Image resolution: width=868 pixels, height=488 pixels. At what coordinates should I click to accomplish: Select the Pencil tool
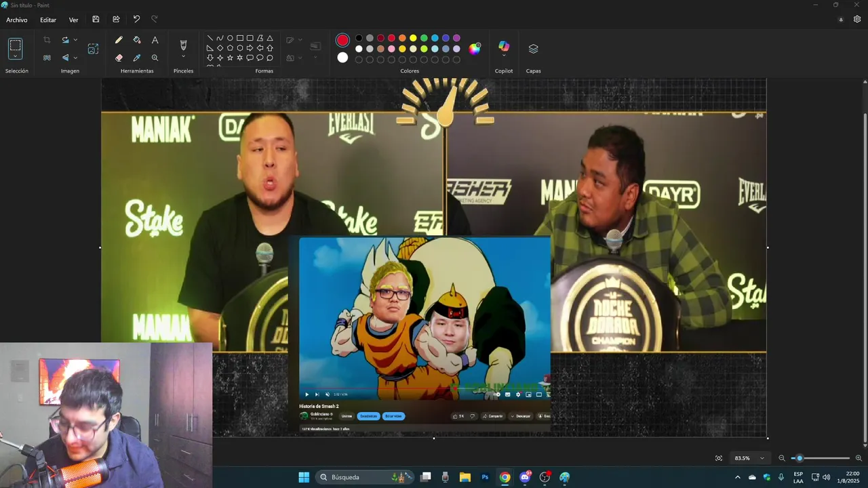[x=119, y=40]
